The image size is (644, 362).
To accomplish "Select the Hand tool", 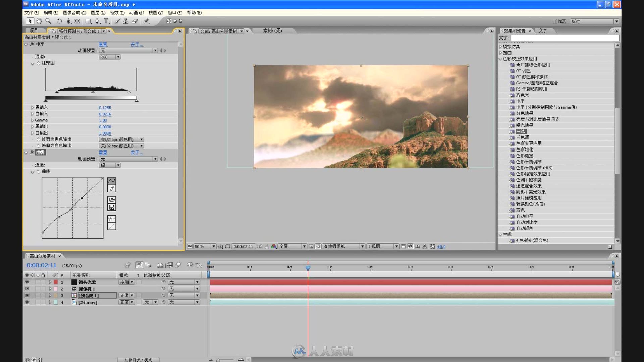I will [39, 21].
